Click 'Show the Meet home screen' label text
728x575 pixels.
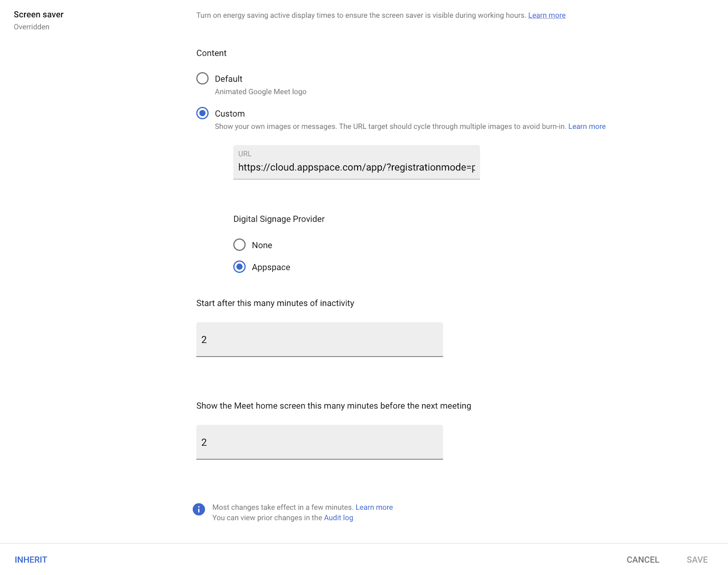(334, 406)
